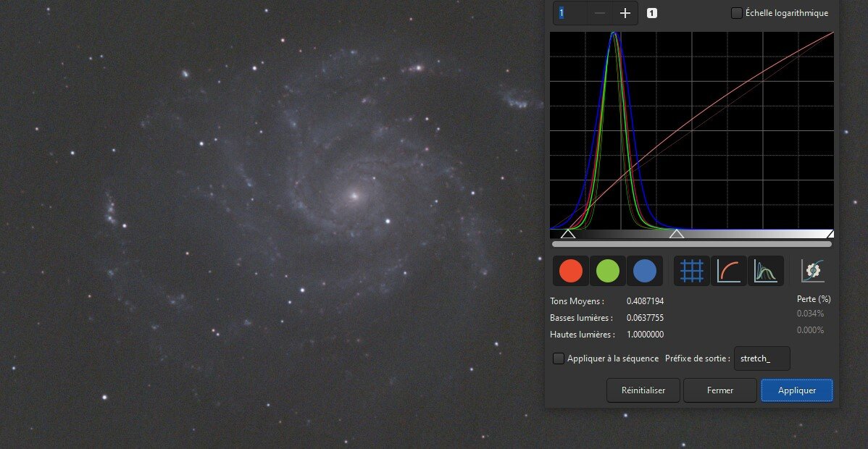Screen dimensions: 868x449
Task: Reset histogram zoom to 1 icon
Action: click(x=652, y=13)
